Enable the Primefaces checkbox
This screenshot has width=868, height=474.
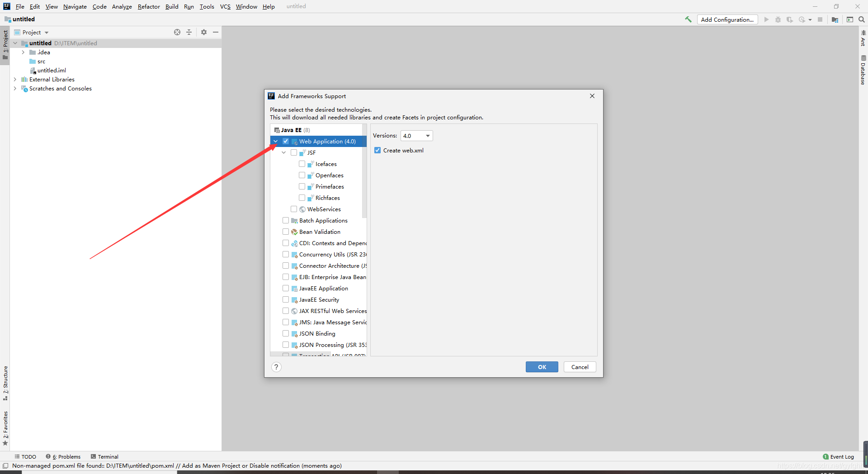click(302, 186)
